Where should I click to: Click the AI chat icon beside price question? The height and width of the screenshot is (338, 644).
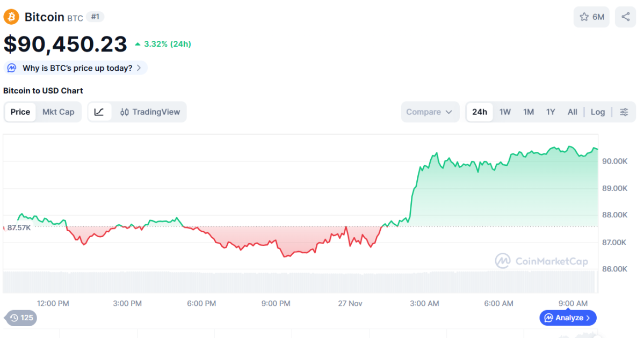(x=12, y=68)
